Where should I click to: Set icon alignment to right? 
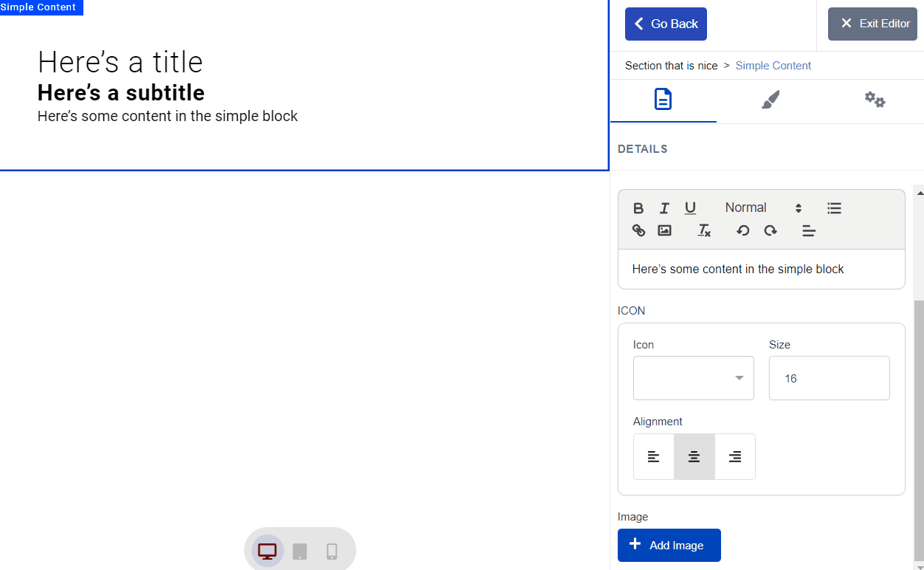tap(735, 456)
